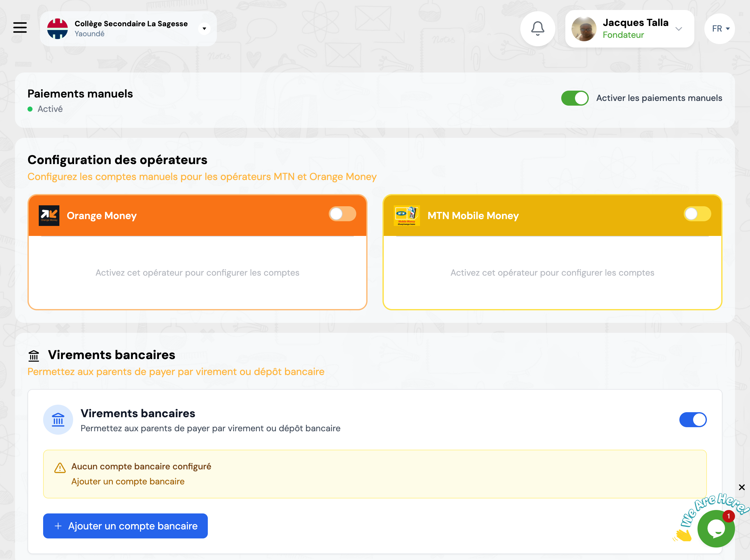Open the green chat support widget
The width and height of the screenshot is (750, 560).
click(716, 528)
